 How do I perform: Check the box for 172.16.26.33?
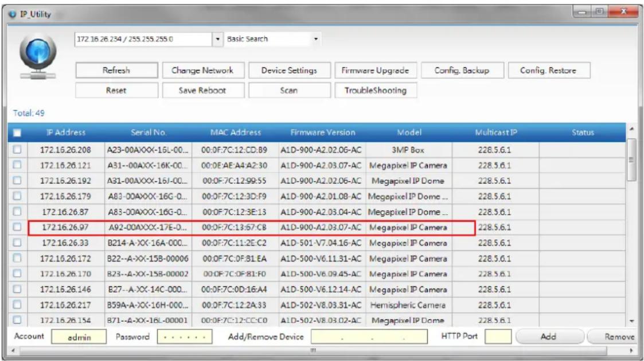click(17, 243)
